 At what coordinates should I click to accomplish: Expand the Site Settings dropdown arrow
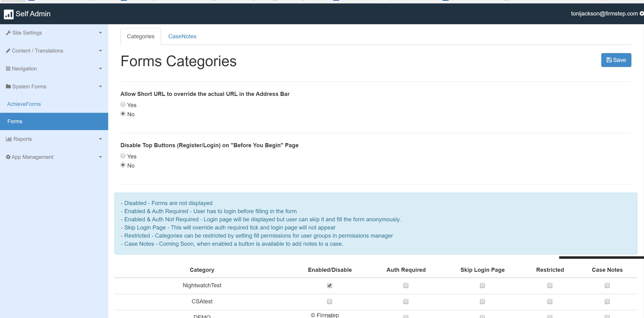100,33
